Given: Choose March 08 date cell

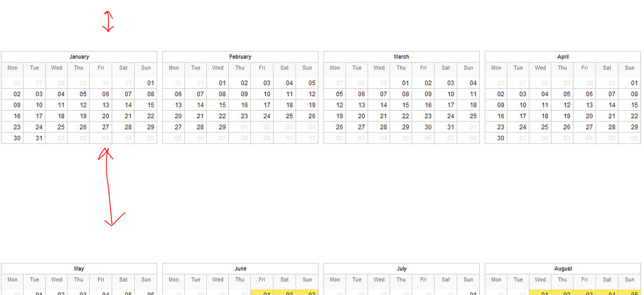Looking at the screenshot, I should tap(401, 94).
